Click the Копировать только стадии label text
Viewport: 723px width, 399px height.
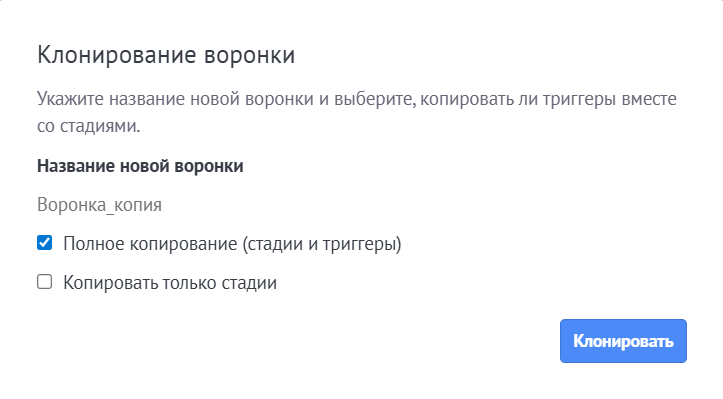(170, 283)
